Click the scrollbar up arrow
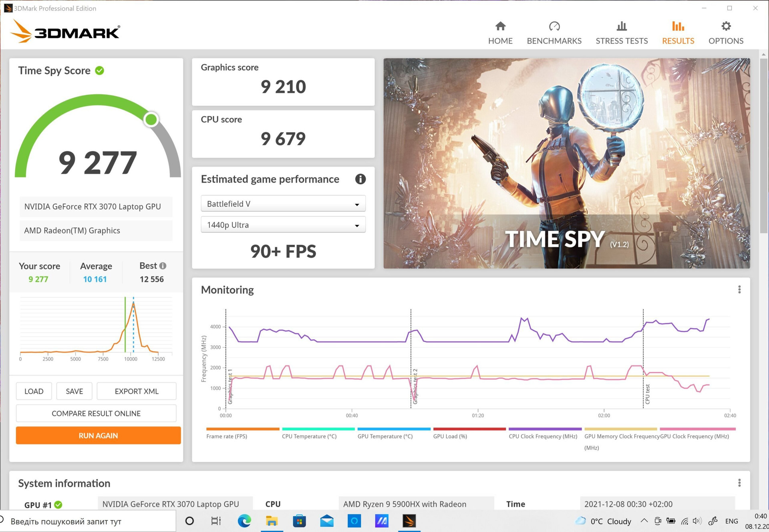The image size is (769, 532). [x=763, y=54]
